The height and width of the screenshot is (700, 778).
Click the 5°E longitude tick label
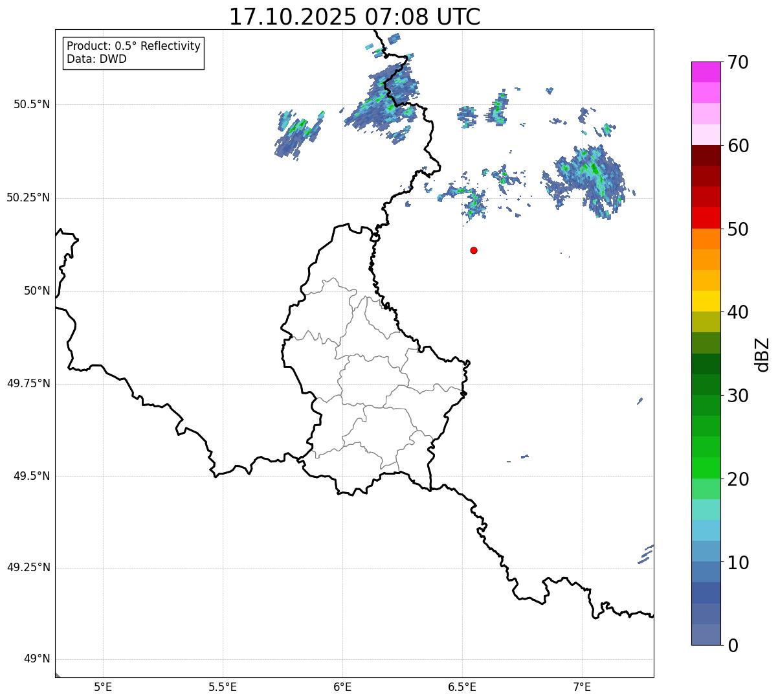coord(103,687)
